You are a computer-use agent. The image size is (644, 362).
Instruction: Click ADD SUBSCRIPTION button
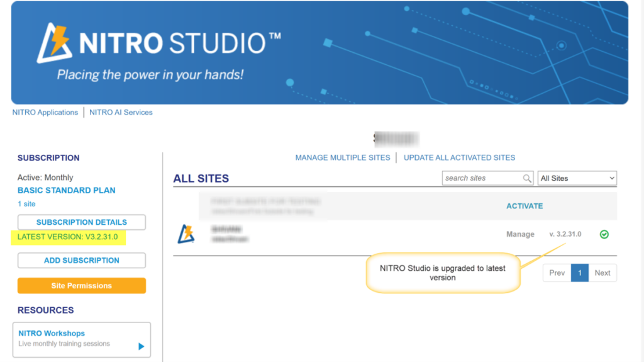coord(82,261)
